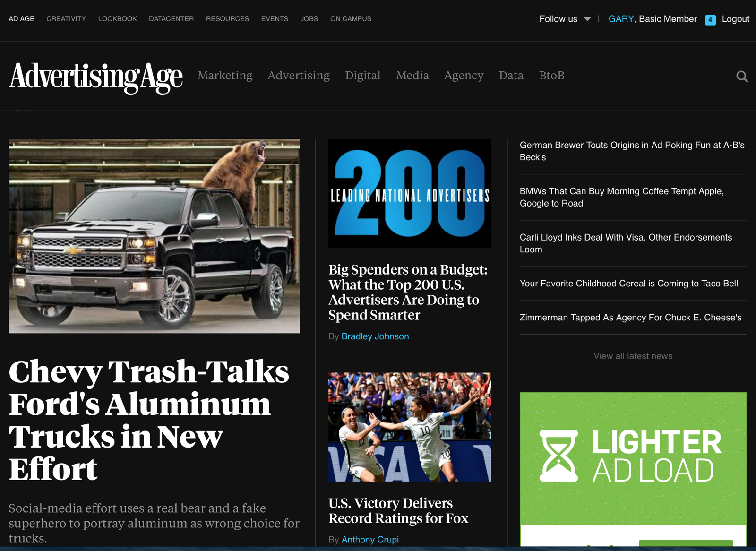Screen dimensions: 756x551
Task: Open the EVENTS menu item
Action: (275, 19)
